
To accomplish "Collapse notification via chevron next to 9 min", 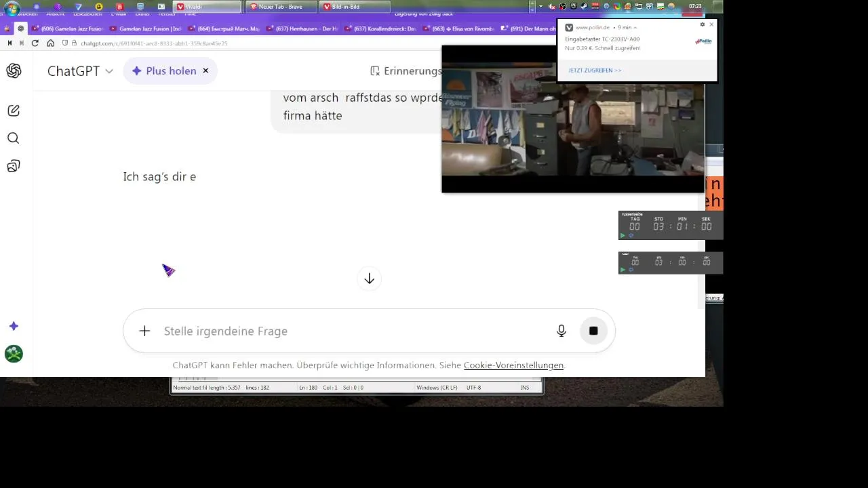I will (635, 28).
